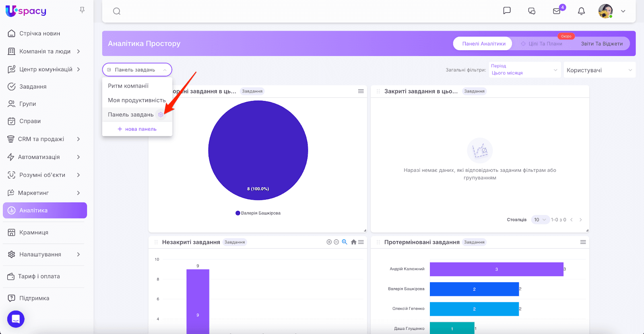Open the chat bubble widget at bottom left
This screenshot has height=334, width=644.
tap(16, 319)
